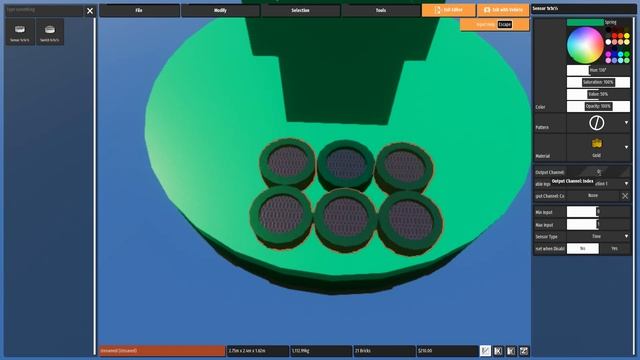This screenshot has height=360, width=640.
Task: Select the top-right sensor brick
Action: 404,167
